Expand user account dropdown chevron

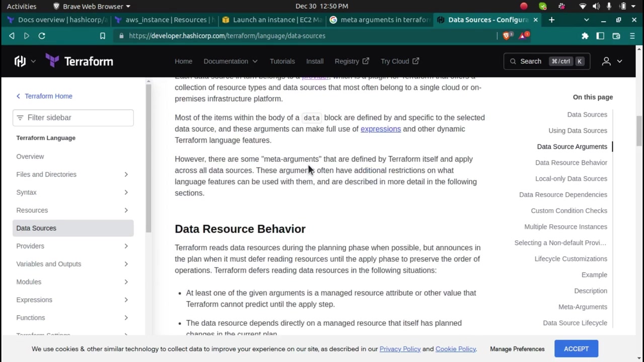click(x=619, y=61)
